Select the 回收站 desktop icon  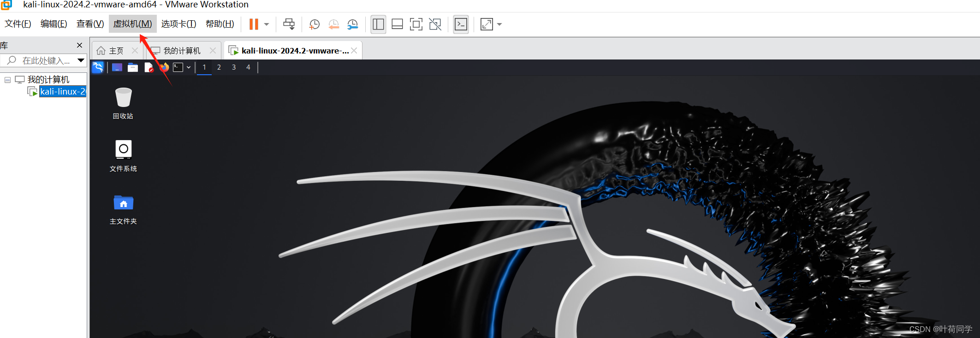coord(123,103)
